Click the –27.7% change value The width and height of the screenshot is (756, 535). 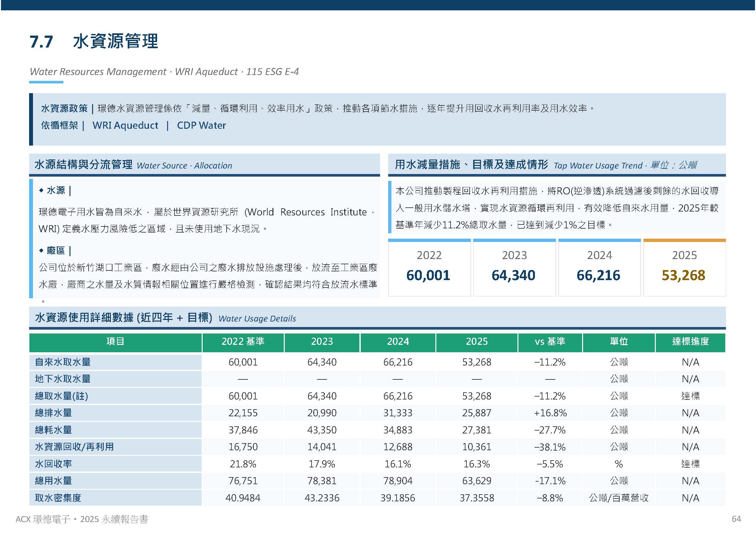click(x=550, y=430)
